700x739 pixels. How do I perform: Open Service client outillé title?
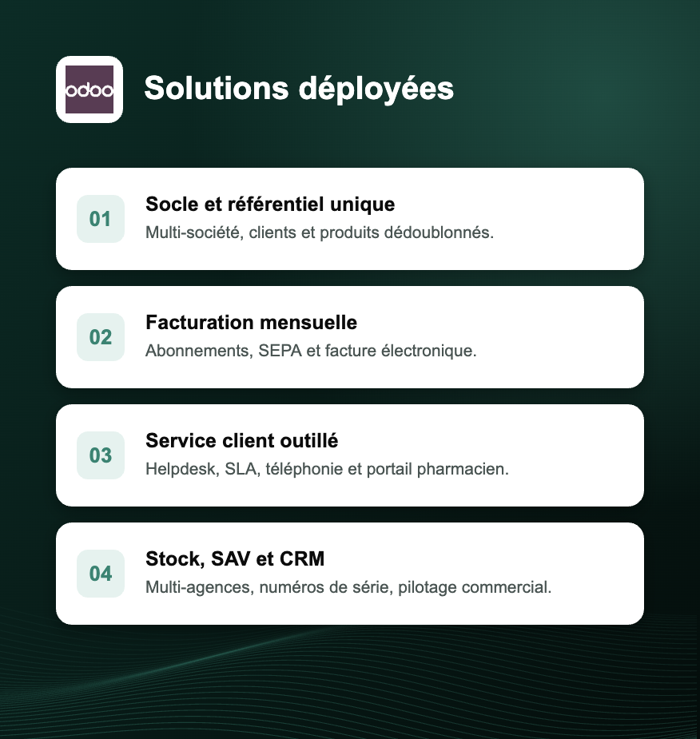pyautogui.click(x=242, y=441)
